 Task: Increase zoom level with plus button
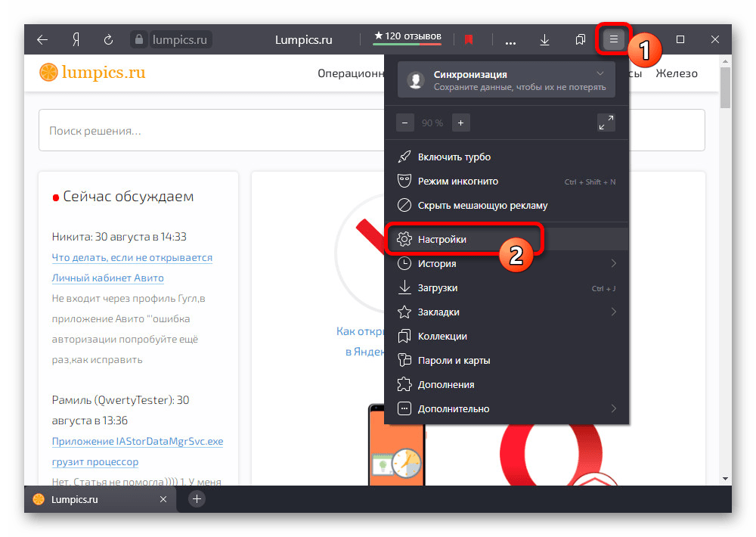[x=460, y=123]
